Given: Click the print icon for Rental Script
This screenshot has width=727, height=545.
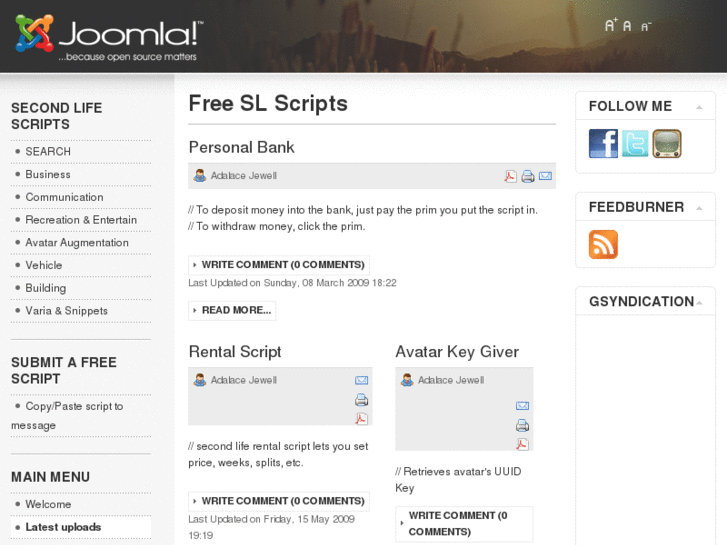Looking at the screenshot, I should point(361,400).
